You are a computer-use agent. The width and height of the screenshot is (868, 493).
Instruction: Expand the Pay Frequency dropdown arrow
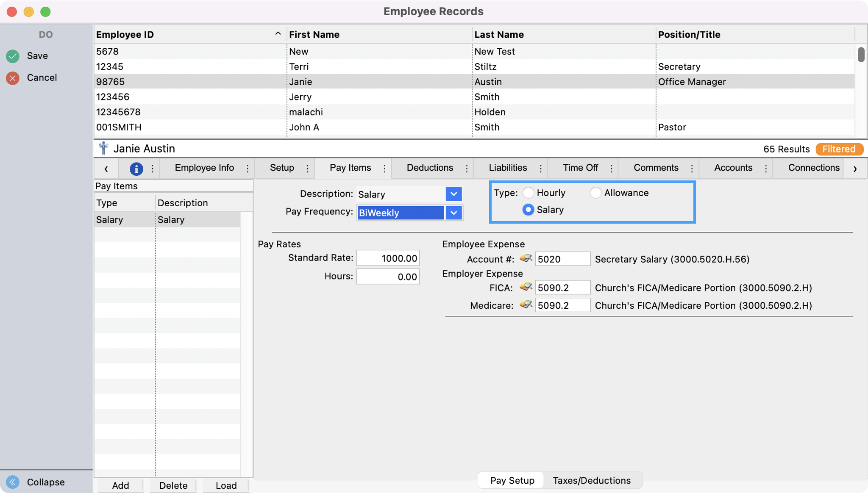point(453,213)
